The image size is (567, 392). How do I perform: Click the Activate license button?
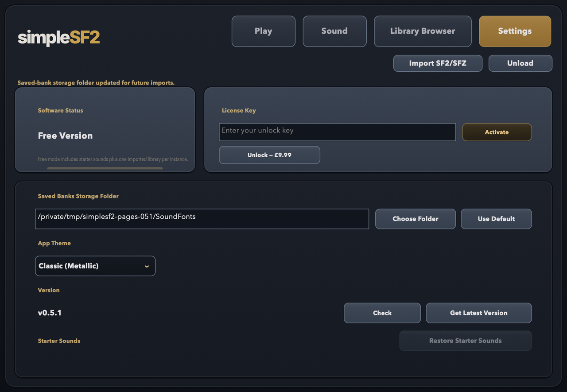[497, 132]
